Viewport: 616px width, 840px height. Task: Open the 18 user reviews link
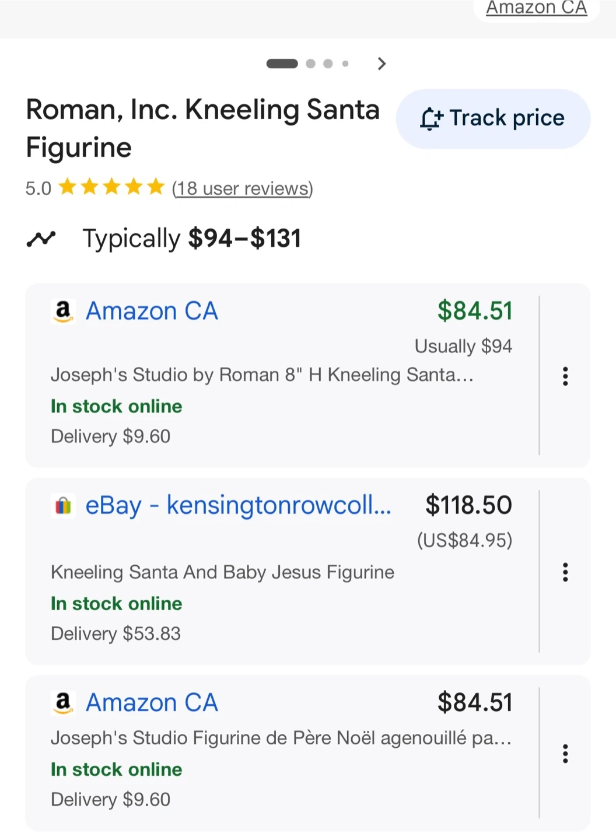pyautogui.click(x=242, y=188)
